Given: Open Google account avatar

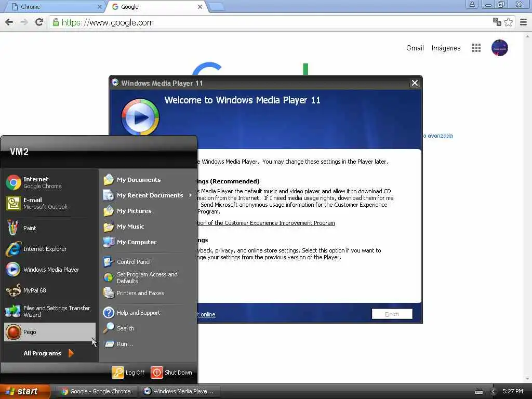Looking at the screenshot, I should (x=499, y=48).
